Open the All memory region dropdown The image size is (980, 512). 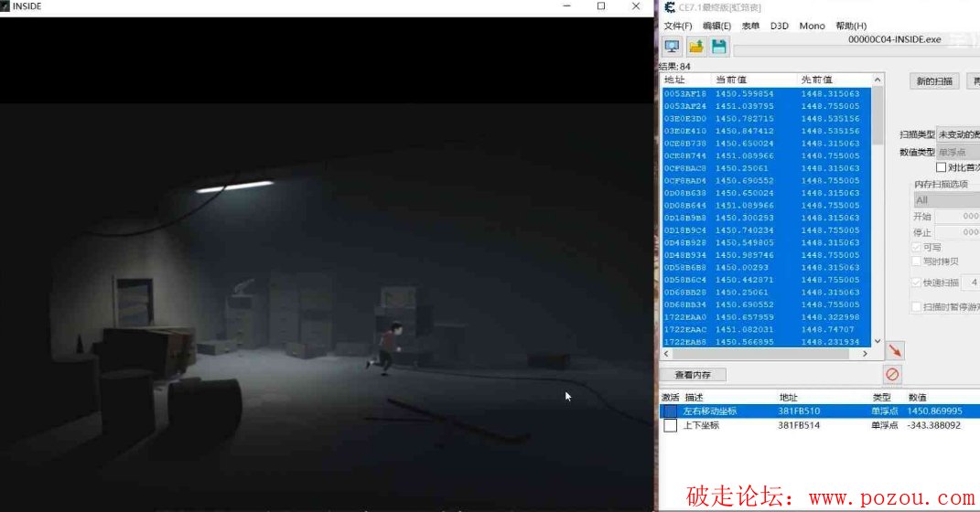point(947,200)
